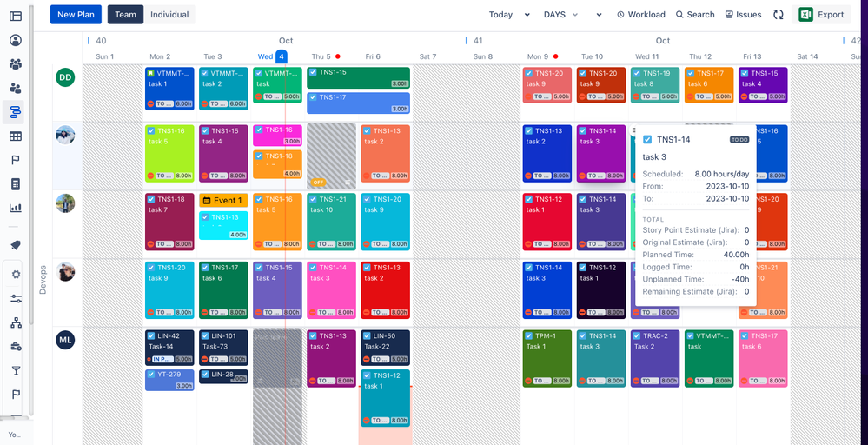The image size is (868, 445).
Task: Open the sliders configuration icon in sidebar
Action: pos(16,299)
